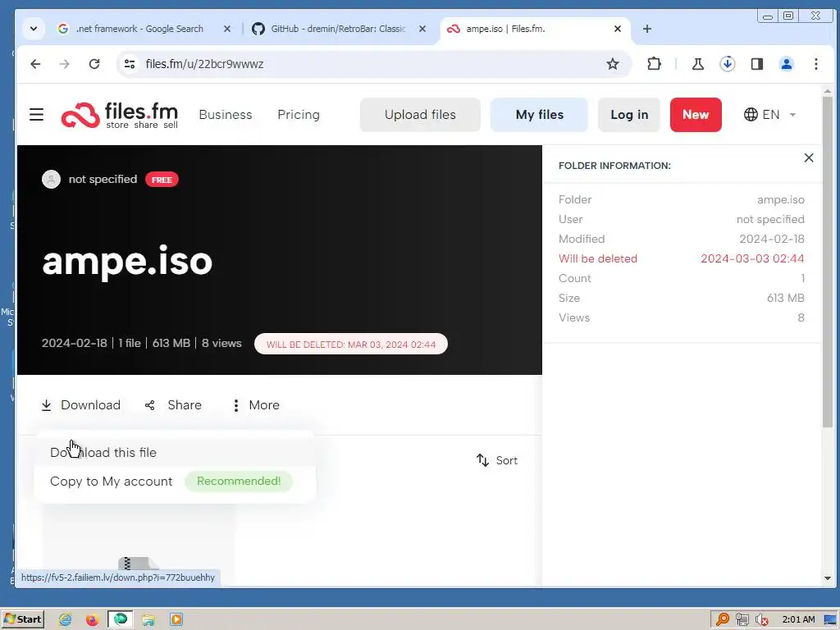840x630 pixels.
Task: Click the scrollbar down arrow
Action: [827, 578]
